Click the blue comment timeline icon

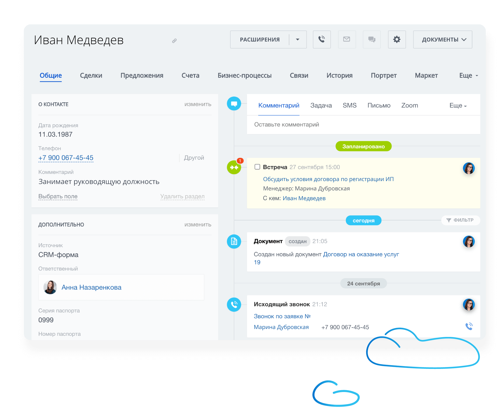point(234,104)
